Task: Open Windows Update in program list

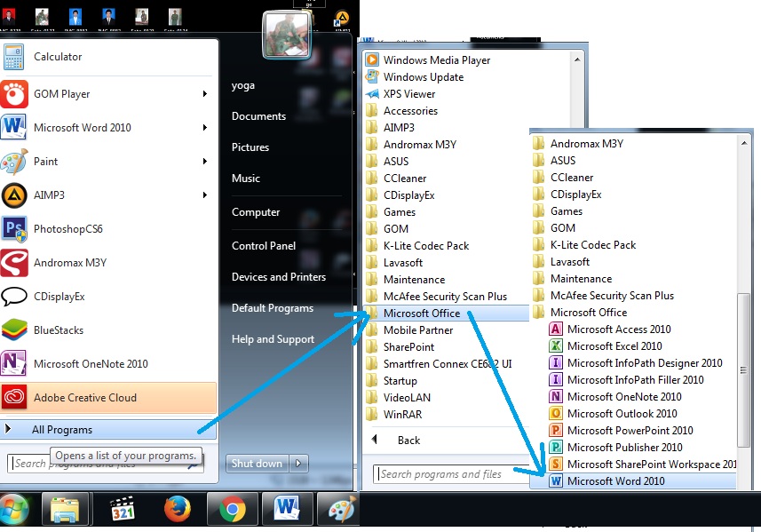Action: 424,77
